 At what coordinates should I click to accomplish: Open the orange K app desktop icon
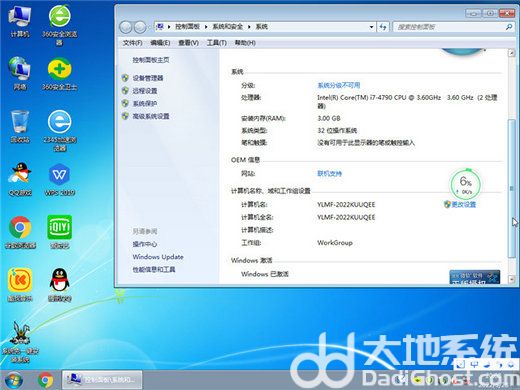click(20, 285)
